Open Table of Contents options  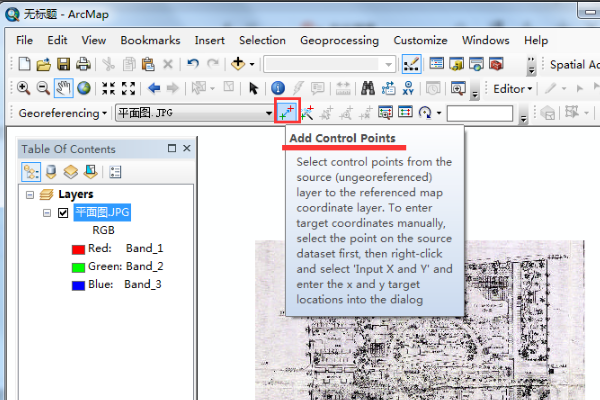[115, 172]
